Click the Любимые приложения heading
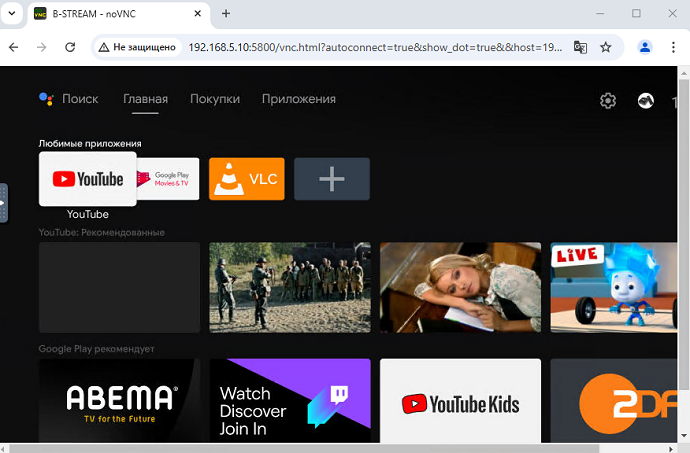690x453 pixels. tap(90, 144)
